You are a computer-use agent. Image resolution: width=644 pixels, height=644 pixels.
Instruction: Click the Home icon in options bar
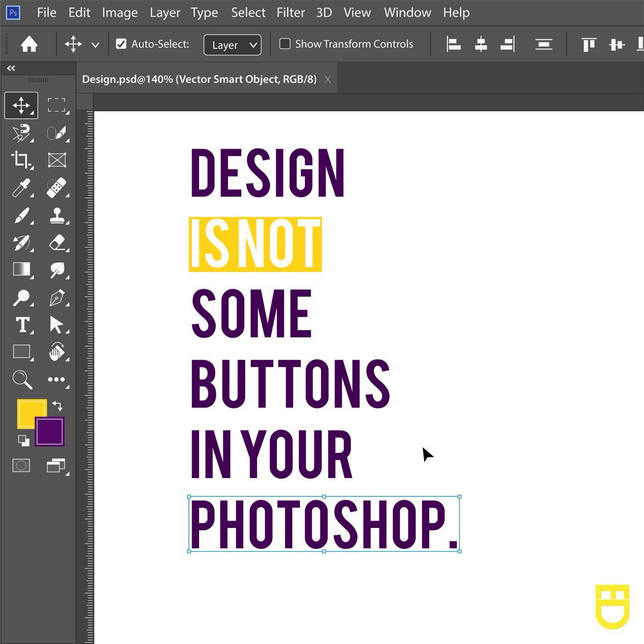(29, 44)
